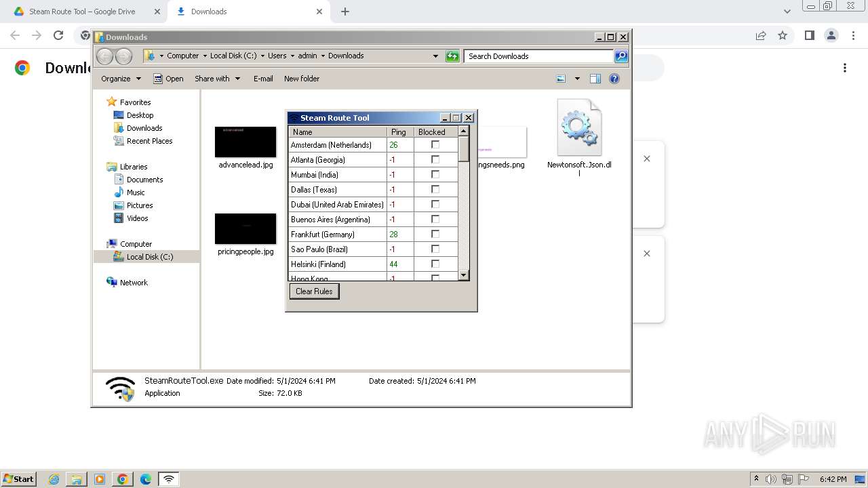Open Chrome downloads page more options
This screenshot has width=868, height=488.
click(845, 68)
